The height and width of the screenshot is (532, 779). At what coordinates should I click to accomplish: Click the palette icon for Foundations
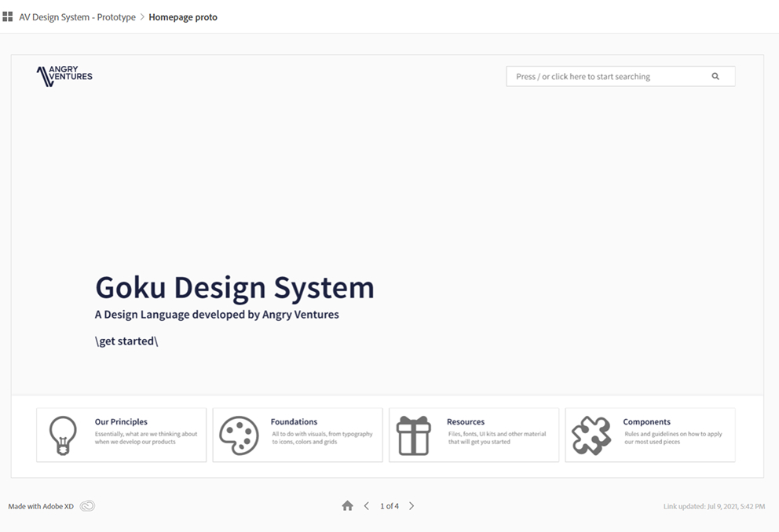pos(239,435)
